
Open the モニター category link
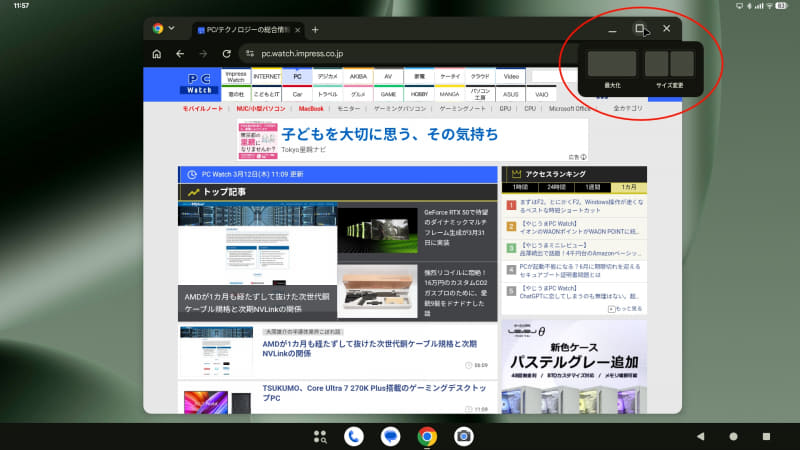tap(349, 109)
